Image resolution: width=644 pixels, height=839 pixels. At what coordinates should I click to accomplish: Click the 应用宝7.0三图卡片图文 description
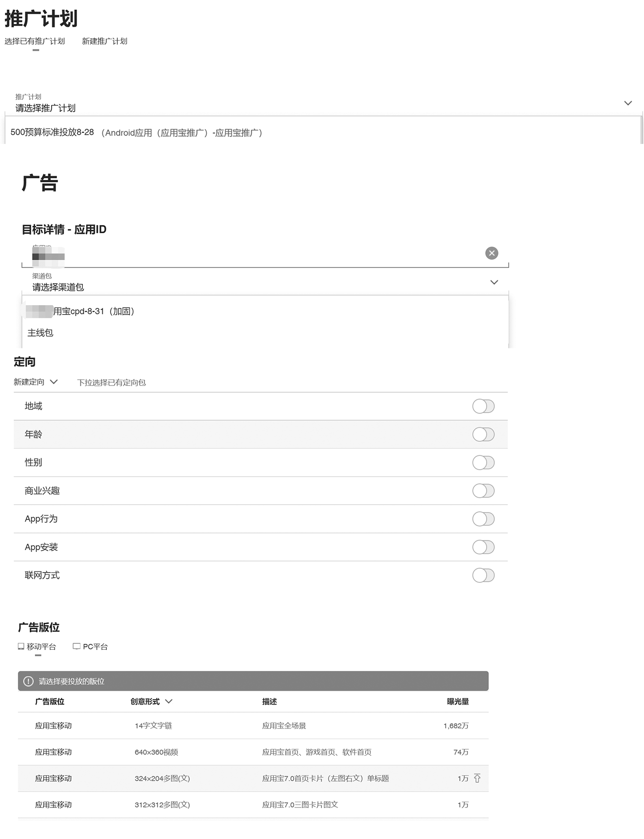300,805
